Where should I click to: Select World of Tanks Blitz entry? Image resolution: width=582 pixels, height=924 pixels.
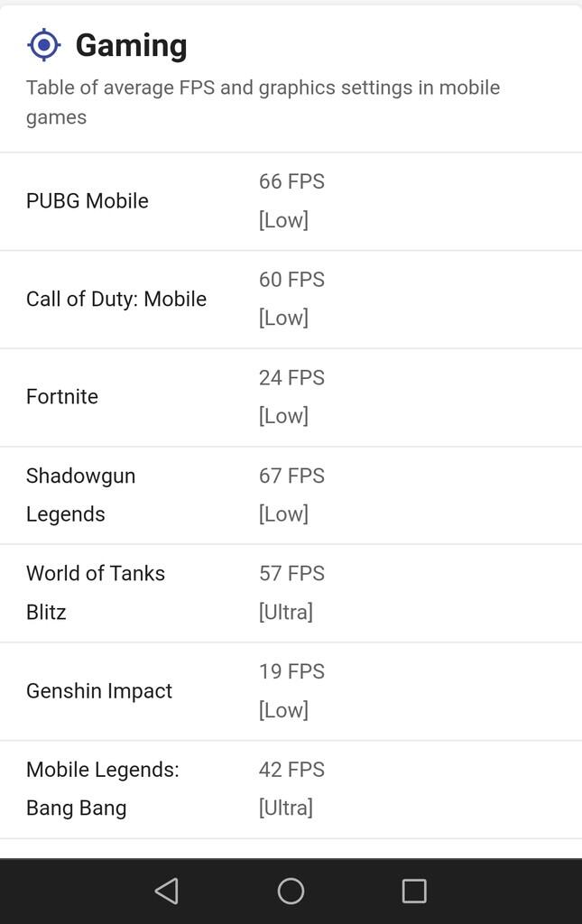tap(95, 593)
